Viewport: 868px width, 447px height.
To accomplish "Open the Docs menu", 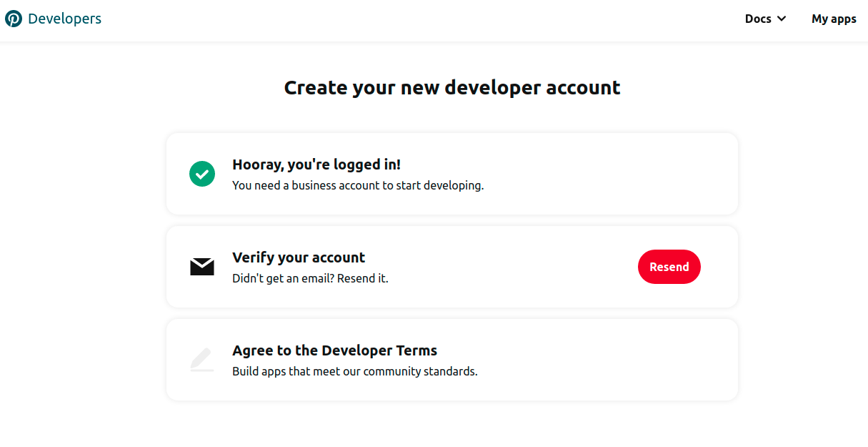I will [765, 19].
